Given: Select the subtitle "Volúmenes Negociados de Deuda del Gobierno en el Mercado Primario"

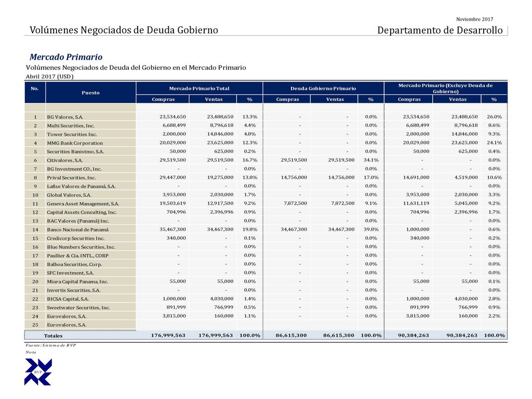Looking at the screenshot, I should [136, 68].
